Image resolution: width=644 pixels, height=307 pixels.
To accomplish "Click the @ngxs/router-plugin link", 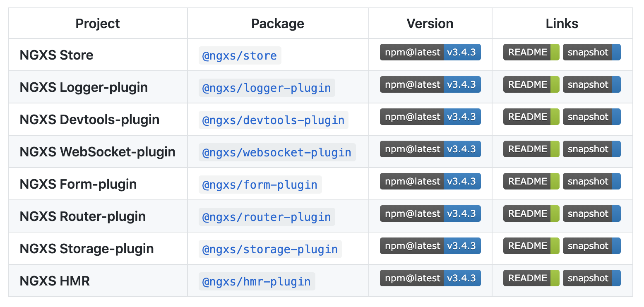I will [267, 217].
